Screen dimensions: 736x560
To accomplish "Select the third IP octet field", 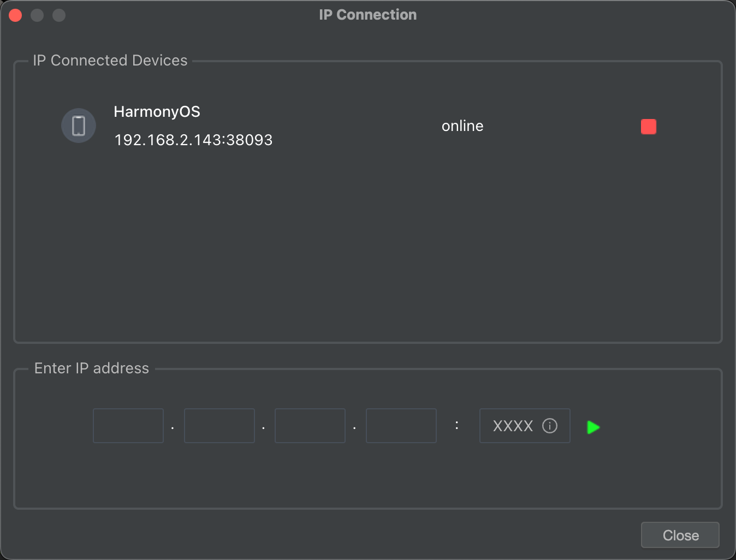I will click(x=310, y=426).
